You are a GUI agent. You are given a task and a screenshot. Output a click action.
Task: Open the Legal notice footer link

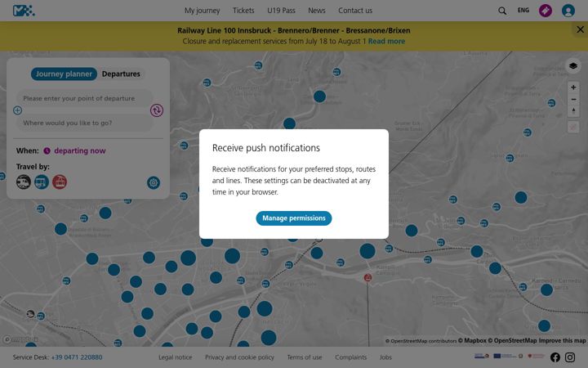pos(175,357)
